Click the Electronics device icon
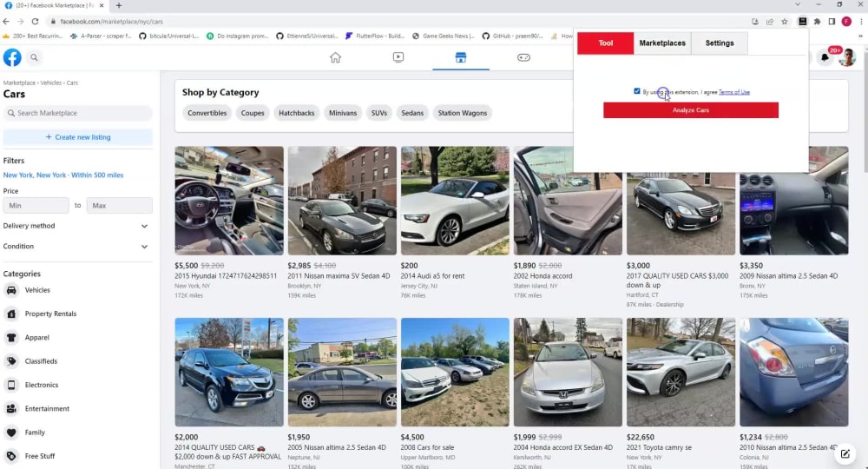The width and height of the screenshot is (868, 469). 11,385
